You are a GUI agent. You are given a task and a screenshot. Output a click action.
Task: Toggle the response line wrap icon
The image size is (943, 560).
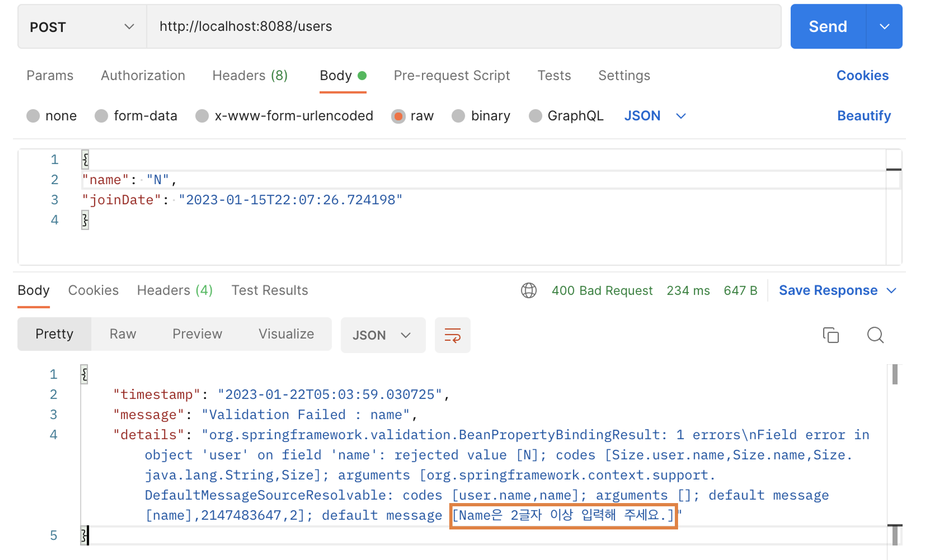pyautogui.click(x=452, y=335)
